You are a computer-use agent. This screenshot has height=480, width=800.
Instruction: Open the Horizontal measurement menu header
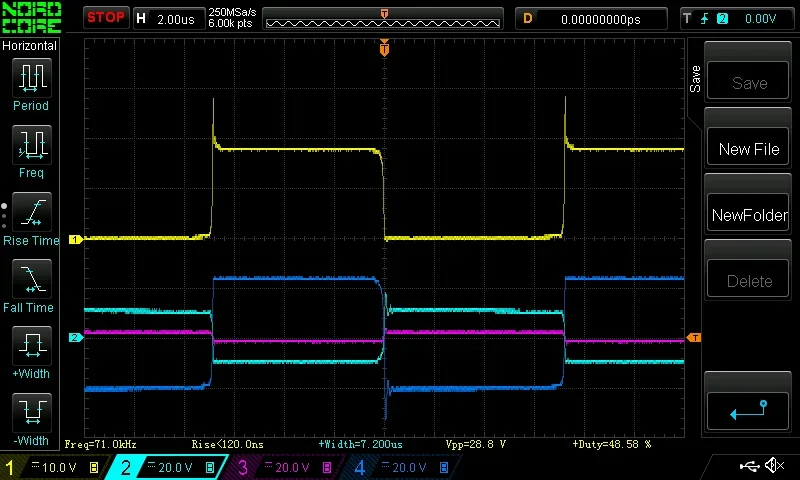click(30, 46)
